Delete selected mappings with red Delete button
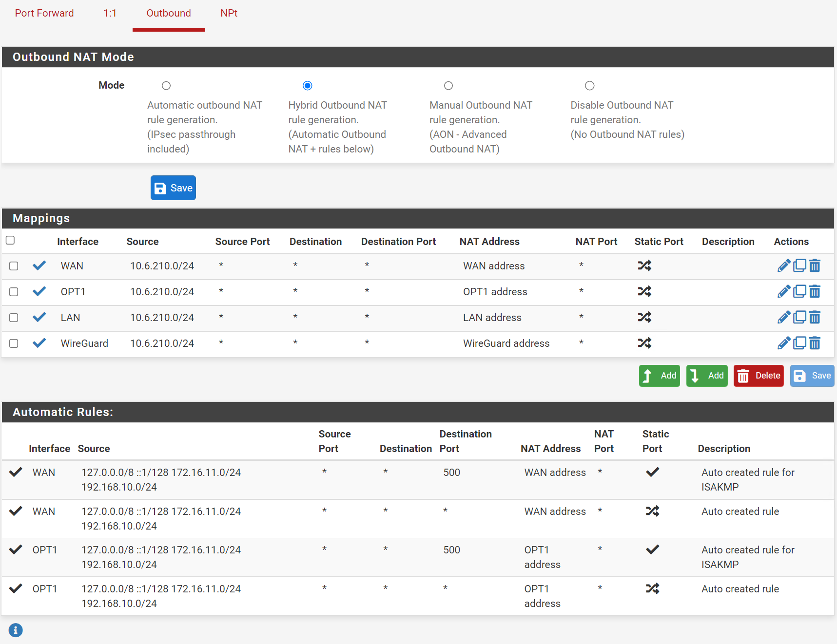Viewport: 837px width, 644px height. coord(759,376)
